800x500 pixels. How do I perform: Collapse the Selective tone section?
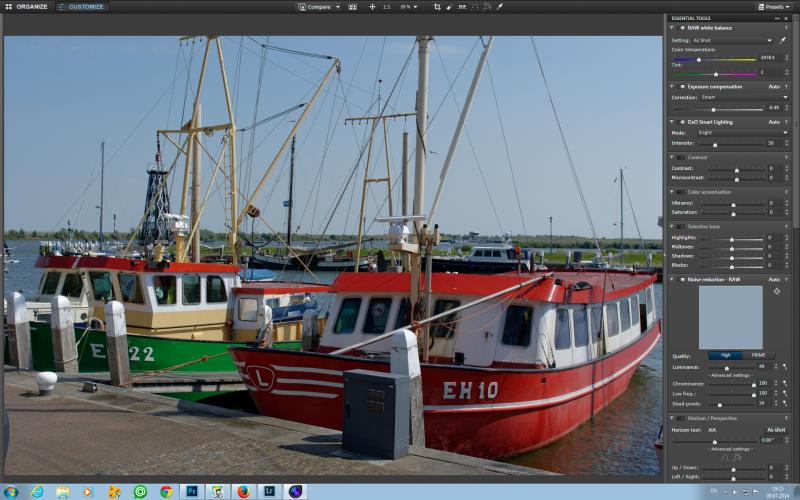tap(672, 227)
